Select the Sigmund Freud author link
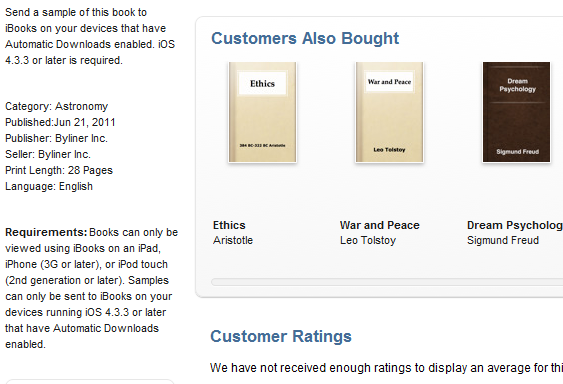This screenshot has width=563, height=384. coord(503,240)
